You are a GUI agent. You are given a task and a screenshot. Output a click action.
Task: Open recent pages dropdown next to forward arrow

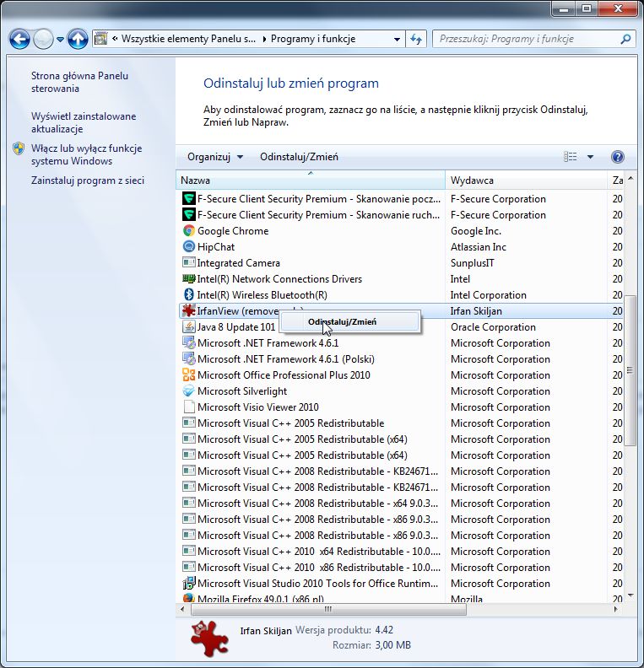60,40
